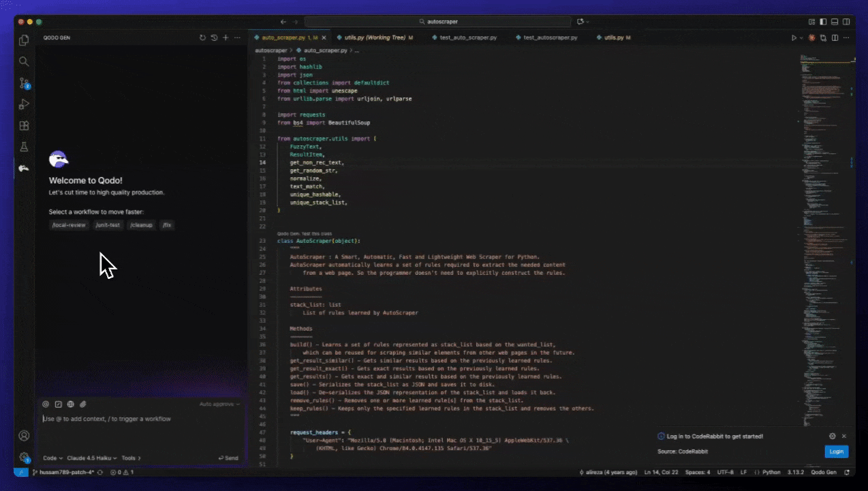Click the Qodo Gen history icon

(214, 38)
